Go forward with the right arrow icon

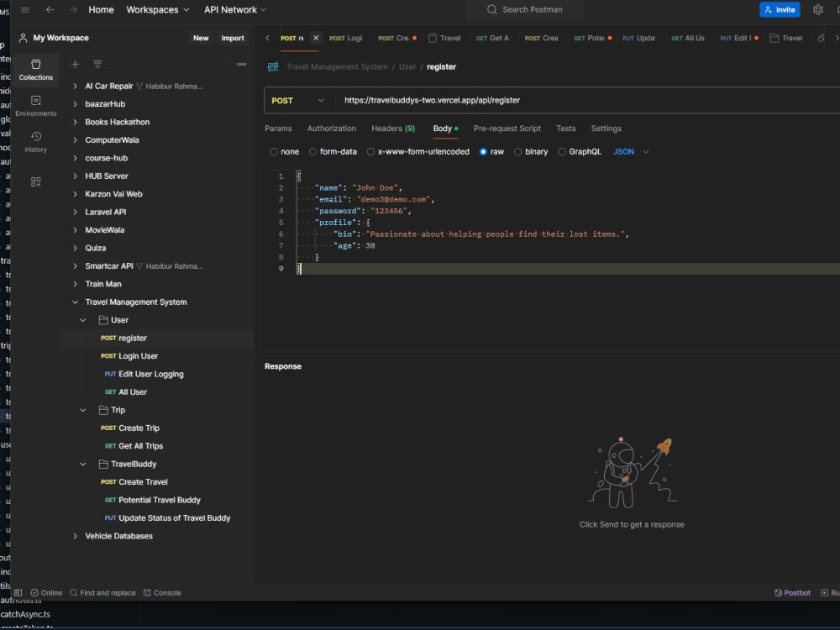pos(73,9)
